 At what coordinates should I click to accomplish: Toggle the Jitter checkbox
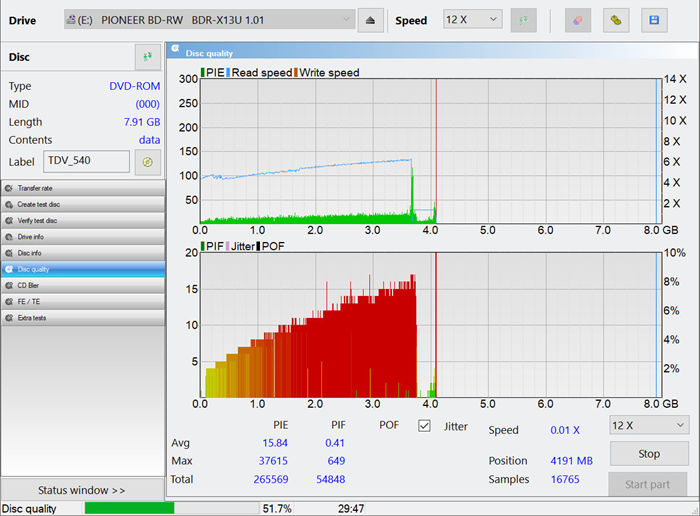pyautogui.click(x=424, y=426)
